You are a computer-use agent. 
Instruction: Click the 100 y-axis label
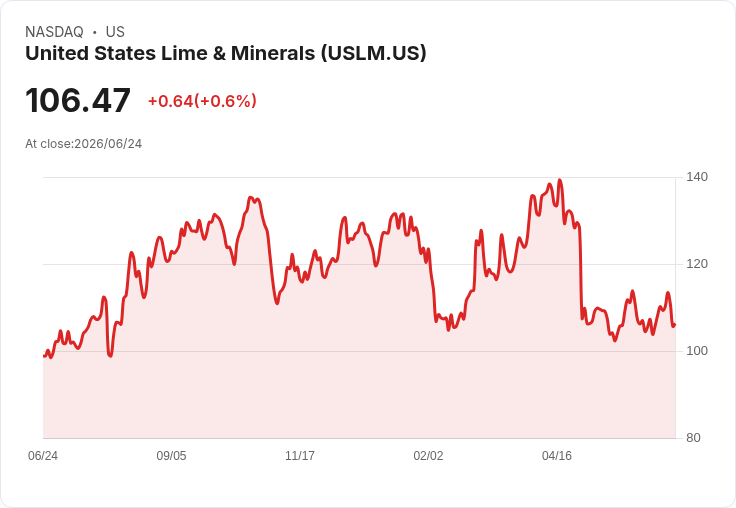point(697,351)
